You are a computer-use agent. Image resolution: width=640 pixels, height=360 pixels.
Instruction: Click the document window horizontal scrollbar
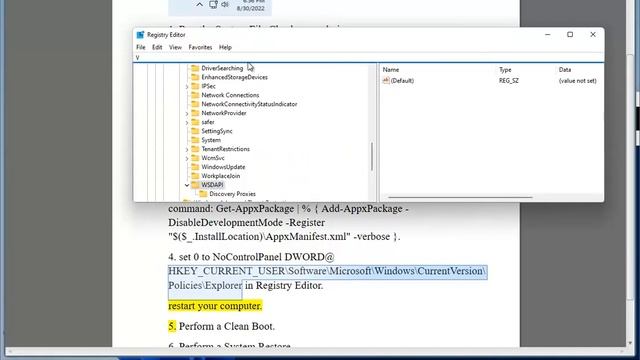[x=315, y=351]
